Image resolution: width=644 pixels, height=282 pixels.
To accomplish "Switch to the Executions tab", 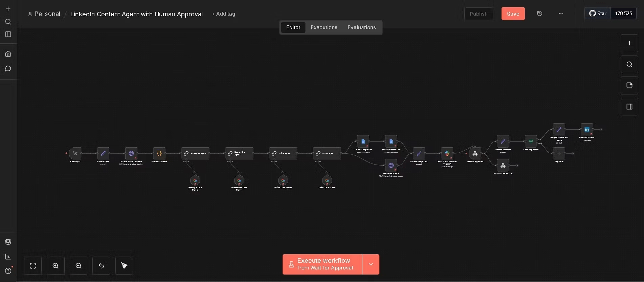I will point(324,27).
